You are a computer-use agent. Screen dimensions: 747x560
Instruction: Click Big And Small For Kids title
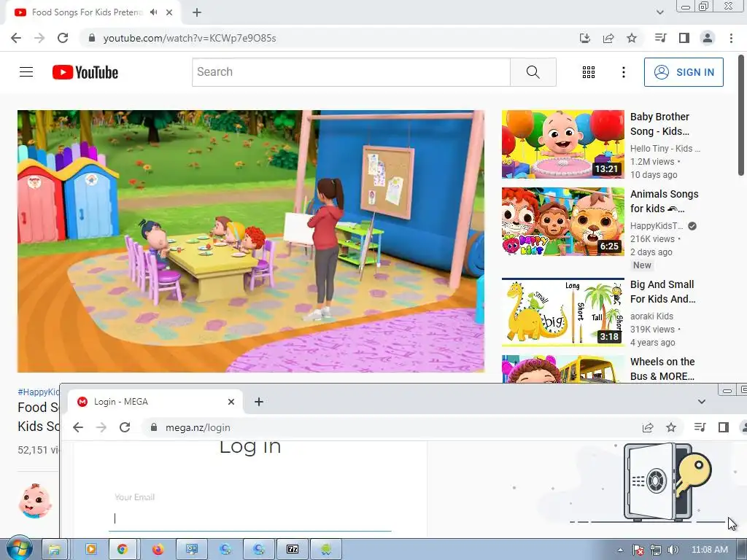(662, 292)
